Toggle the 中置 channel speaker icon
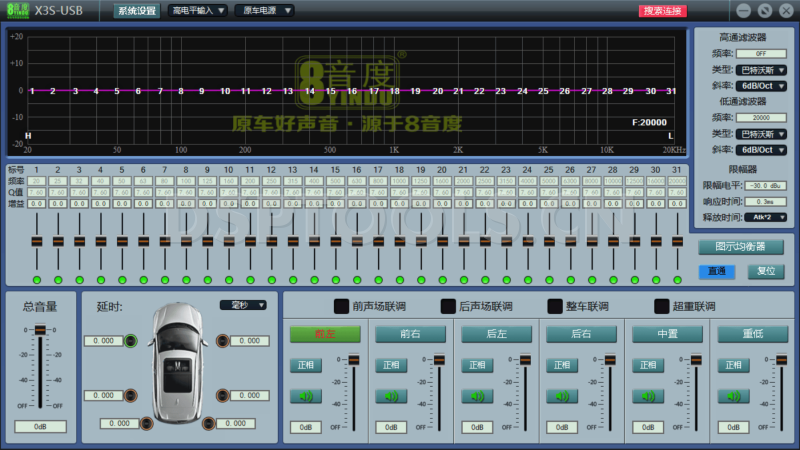The image size is (800, 450). (647, 396)
